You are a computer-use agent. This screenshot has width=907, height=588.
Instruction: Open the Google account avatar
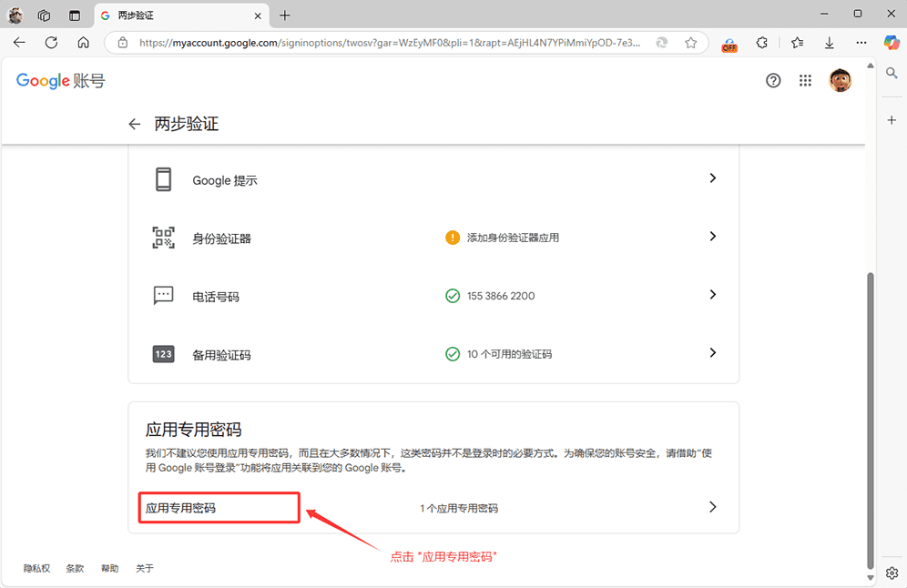(840, 80)
